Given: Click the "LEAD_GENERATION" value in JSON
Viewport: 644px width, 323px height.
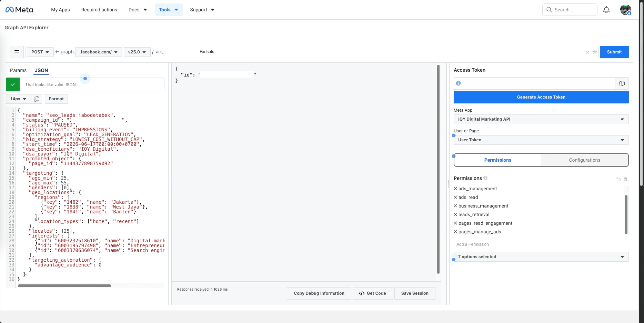Looking at the screenshot, I should [108, 134].
